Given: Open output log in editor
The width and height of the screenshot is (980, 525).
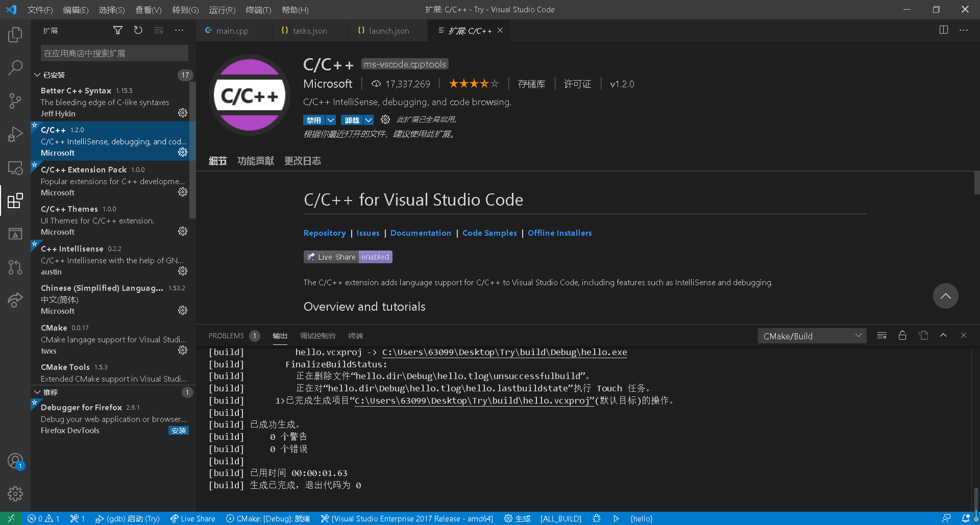Looking at the screenshot, I should 923,335.
